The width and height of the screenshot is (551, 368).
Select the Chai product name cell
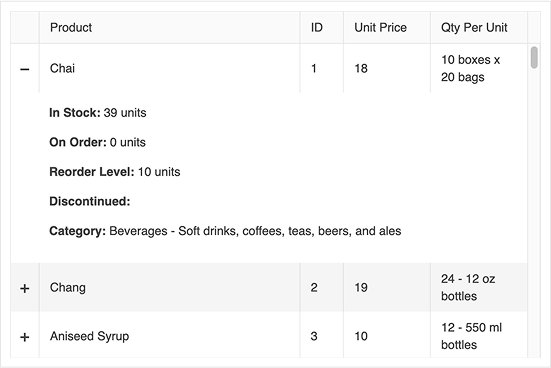169,68
